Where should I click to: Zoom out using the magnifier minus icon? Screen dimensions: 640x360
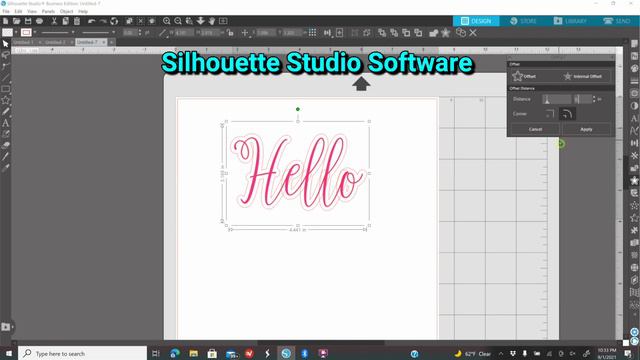click(178, 21)
